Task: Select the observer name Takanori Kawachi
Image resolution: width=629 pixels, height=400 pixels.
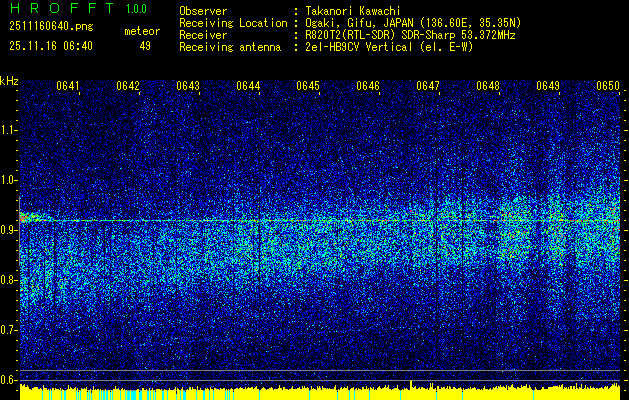Action: [x=353, y=11]
